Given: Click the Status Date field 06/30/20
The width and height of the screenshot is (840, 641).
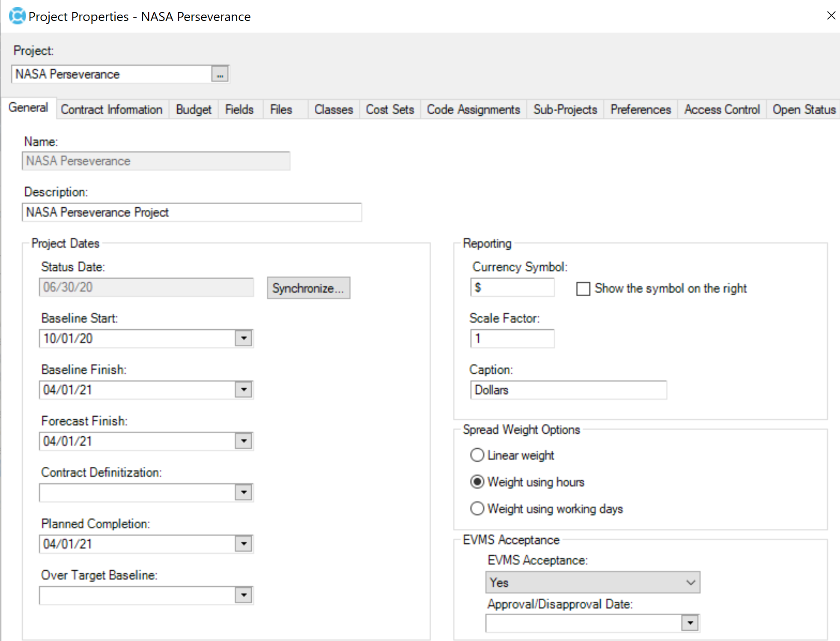Looking at the screenshot, I should click(146, 287).
